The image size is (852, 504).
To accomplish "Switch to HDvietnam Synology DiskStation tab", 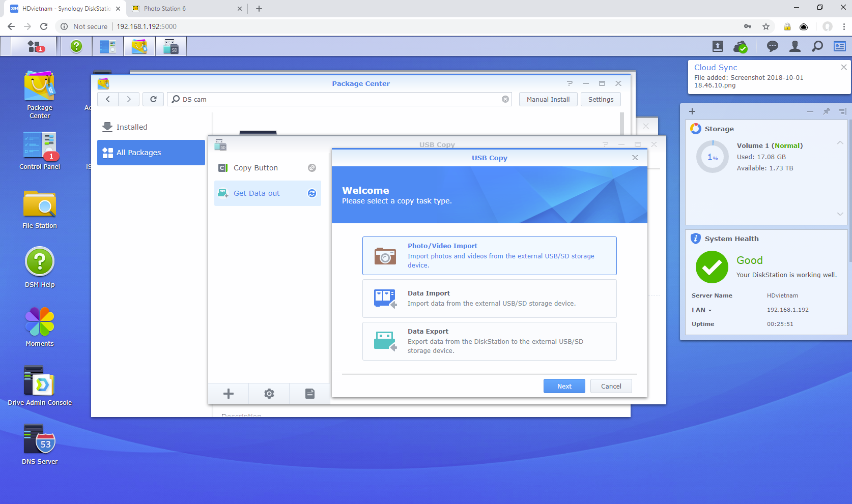I will click(65, 9).
